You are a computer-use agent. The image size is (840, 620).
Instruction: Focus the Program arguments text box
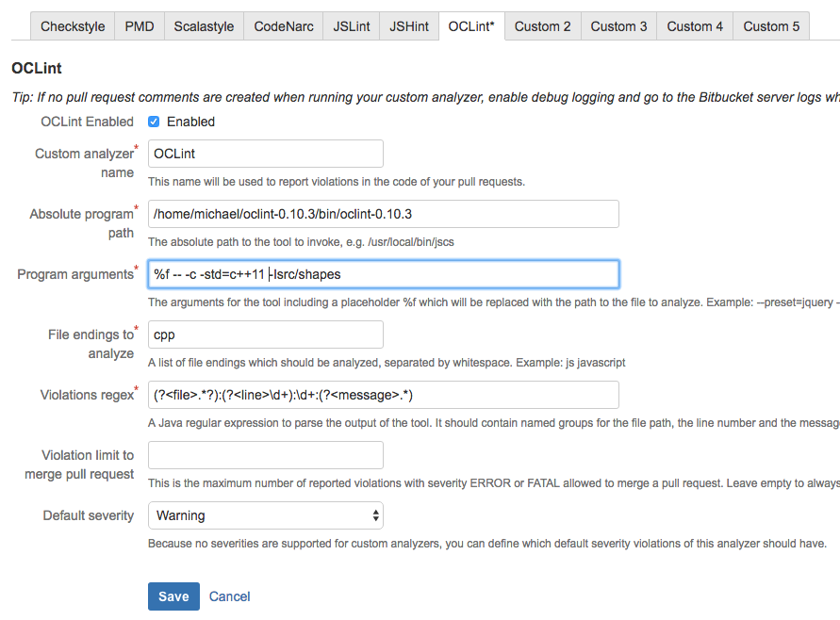(383, 274)
